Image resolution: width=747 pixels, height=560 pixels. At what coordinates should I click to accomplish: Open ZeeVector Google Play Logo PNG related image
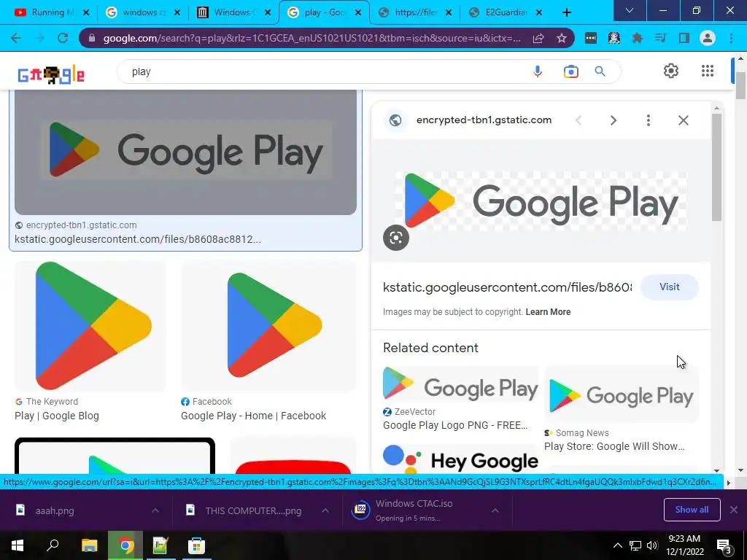(460, 384)
